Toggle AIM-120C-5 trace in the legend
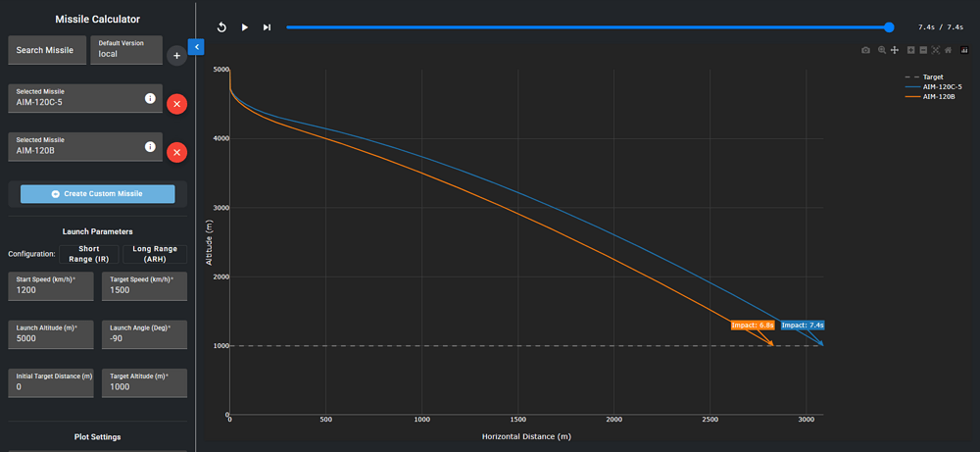This screenshot has width=980, height=452. (x=943, y=86)
